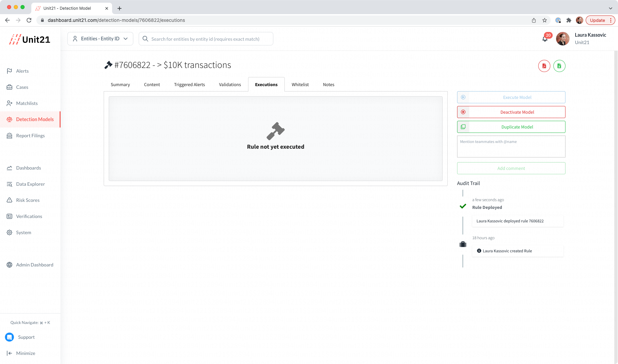Viewport: 618px width, 364px height.
Task: Select the Notes tab
Action: (x=329, y=84)
